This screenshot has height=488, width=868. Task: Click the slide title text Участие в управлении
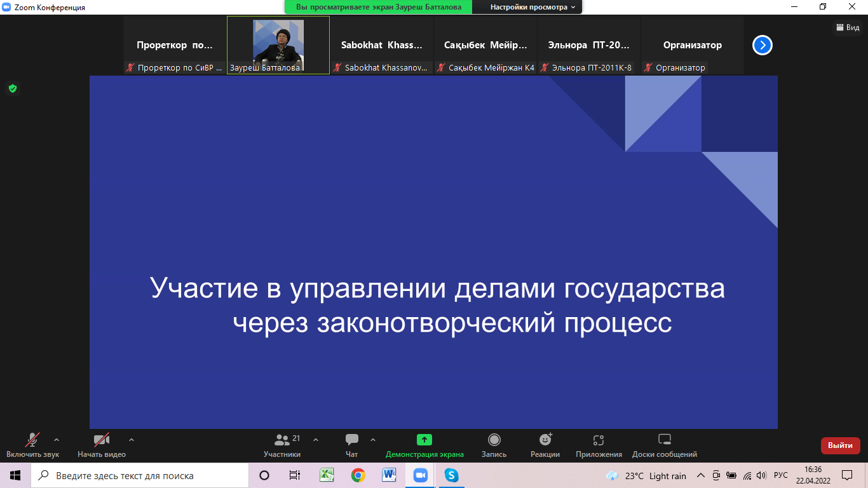click(x=438, y=305)
